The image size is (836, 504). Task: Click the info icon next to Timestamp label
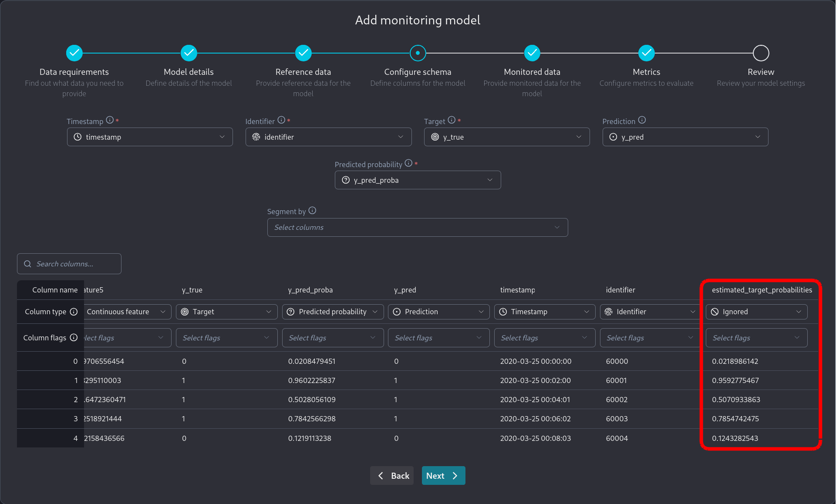click(110, 120)
